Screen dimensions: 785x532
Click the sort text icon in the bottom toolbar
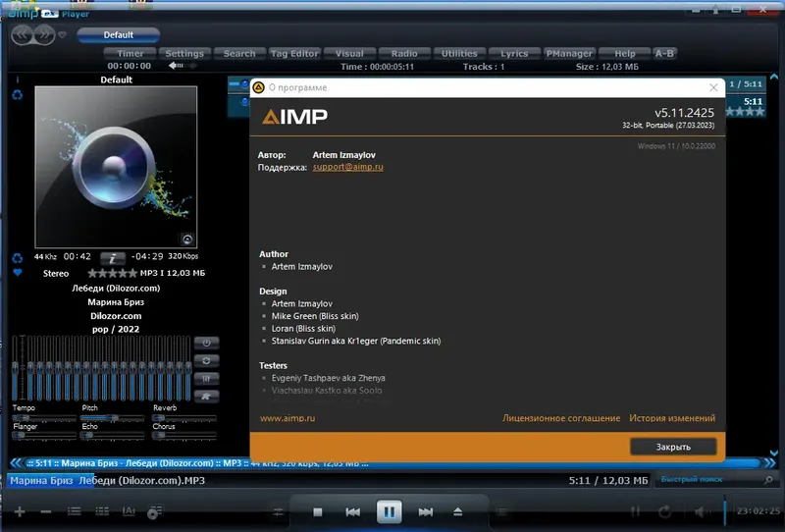(129, 511)
